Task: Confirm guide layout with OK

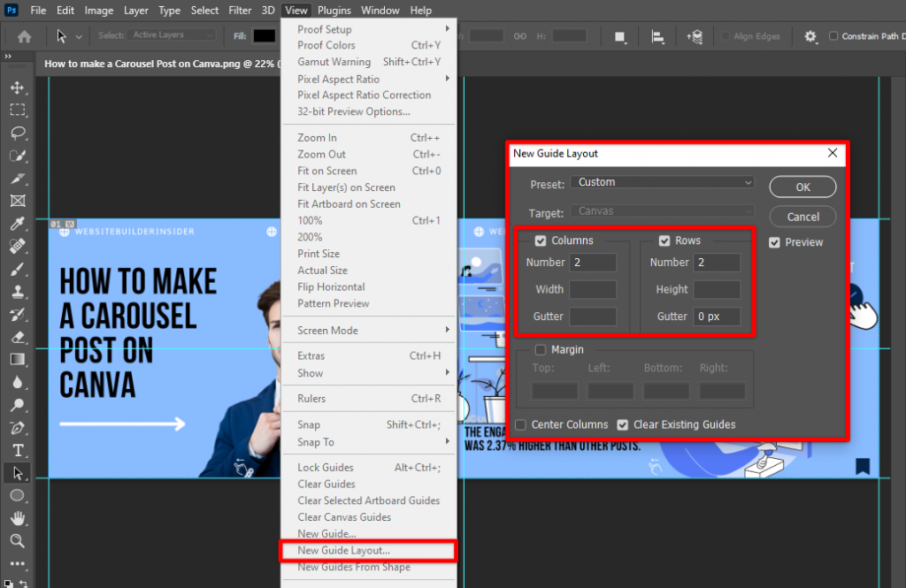Action: tap(802, 187)
